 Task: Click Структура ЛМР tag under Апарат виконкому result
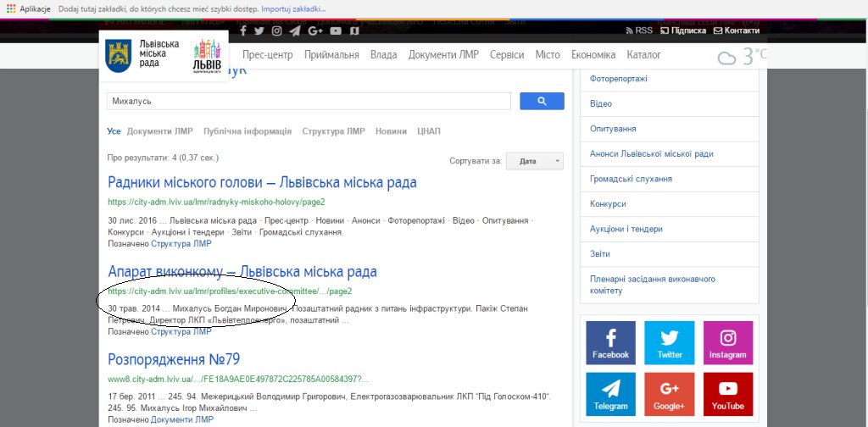tap(181, 332)
